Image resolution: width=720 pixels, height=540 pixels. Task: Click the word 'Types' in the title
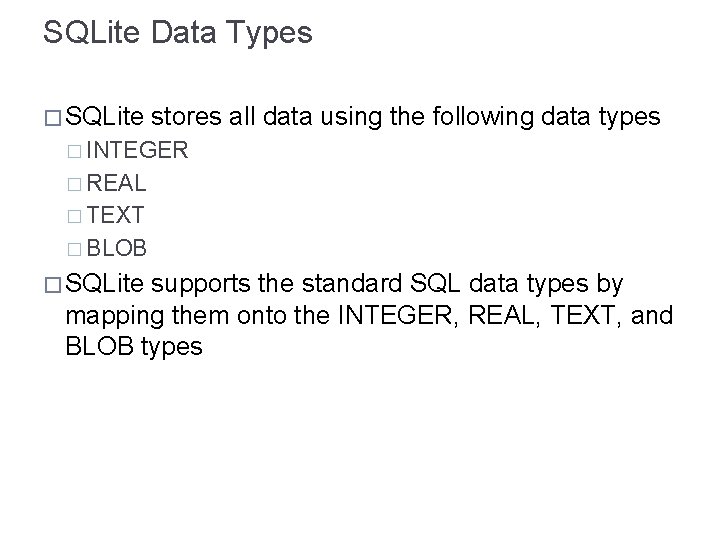[x=269, y=34]
